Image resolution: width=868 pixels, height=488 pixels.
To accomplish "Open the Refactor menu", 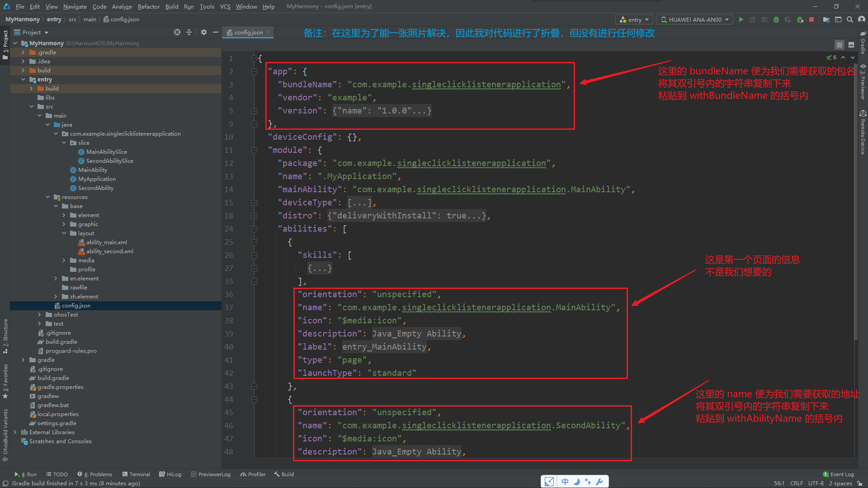I will [149, 6].
